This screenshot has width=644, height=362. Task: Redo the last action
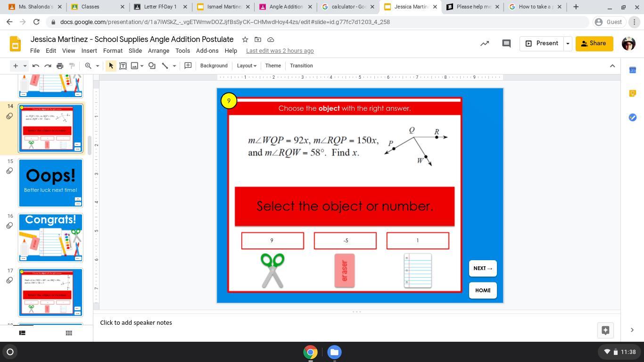(48, 66)
